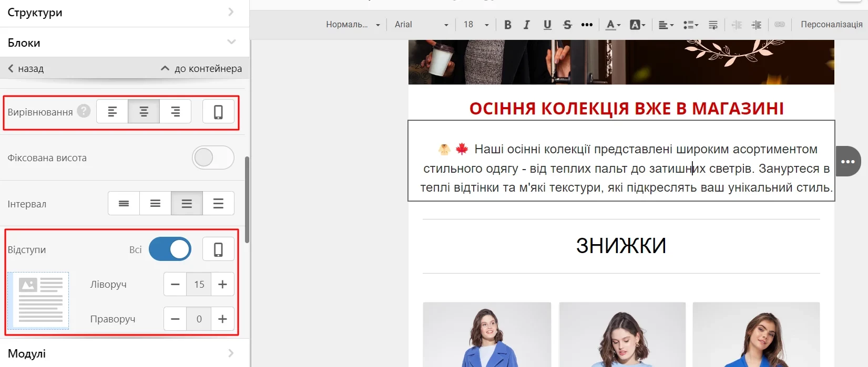
Task: Align block content to the right
Action: (175, 111)
